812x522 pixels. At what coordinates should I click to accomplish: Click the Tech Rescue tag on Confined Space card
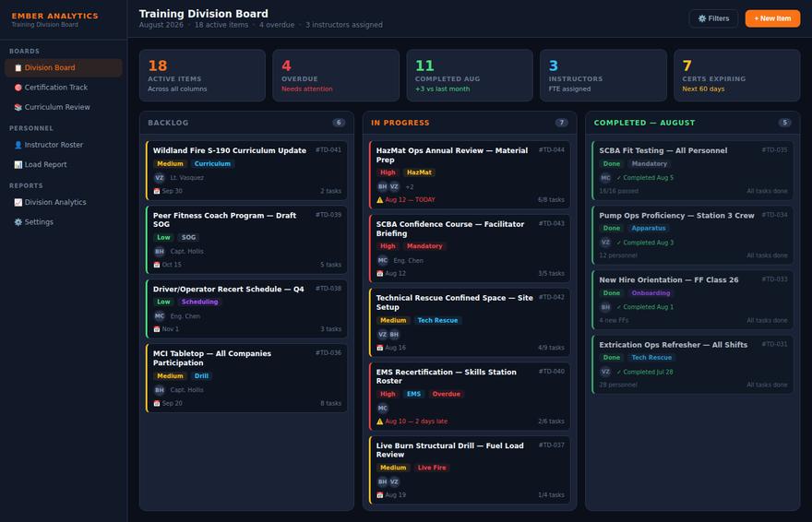click(437, 320)
